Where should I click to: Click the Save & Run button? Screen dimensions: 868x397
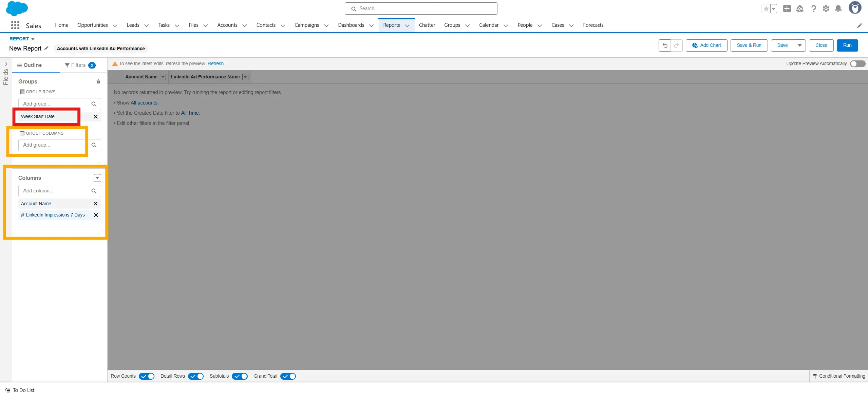click(749, 45)
